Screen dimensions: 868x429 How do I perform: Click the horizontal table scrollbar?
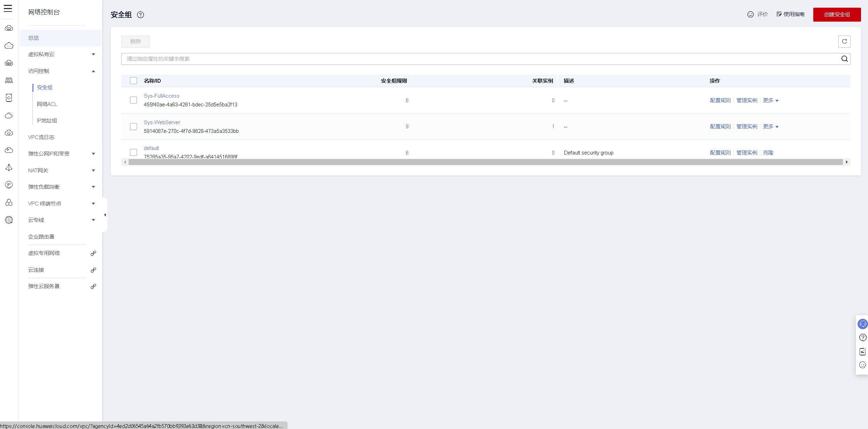click(x=485, y=162)
